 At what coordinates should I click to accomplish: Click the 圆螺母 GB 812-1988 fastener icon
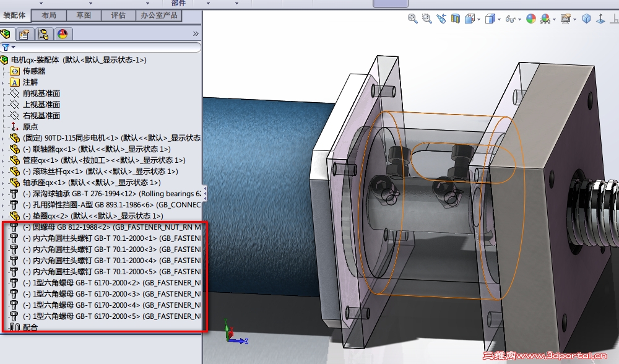pos(14,227)
